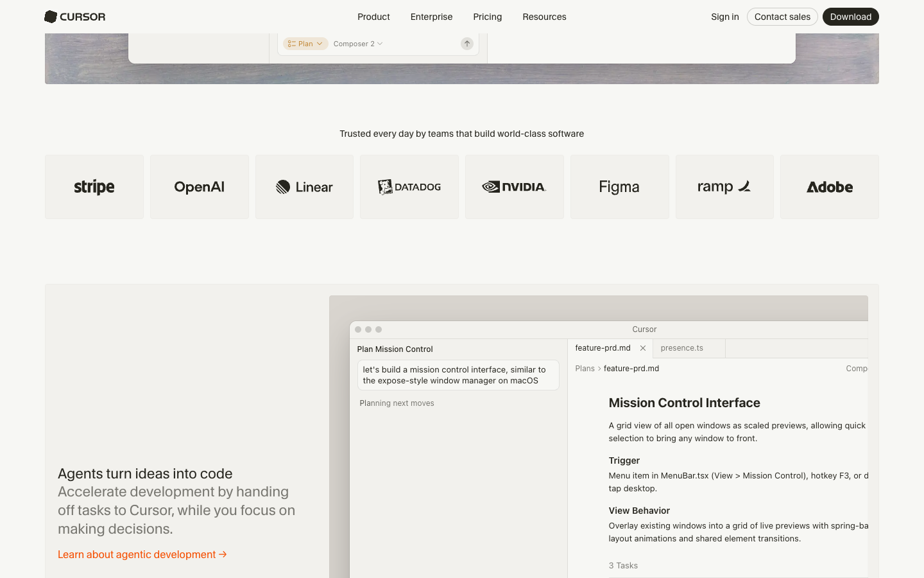This screenshot has width=924, height=578.
Task: Click the Planning next moves status text
Action: [x=397, y=403]
